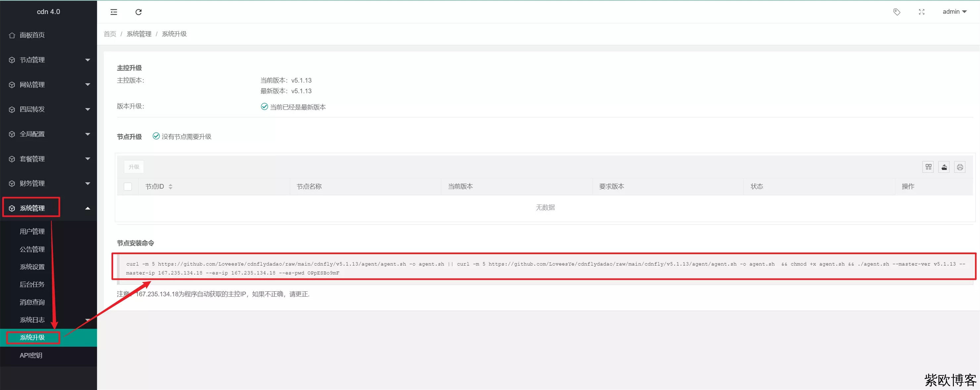The width and height of the screenshot is (980, 390).
Task: Toggle fullscreen mode icon
Action: (x=921, y=12)
